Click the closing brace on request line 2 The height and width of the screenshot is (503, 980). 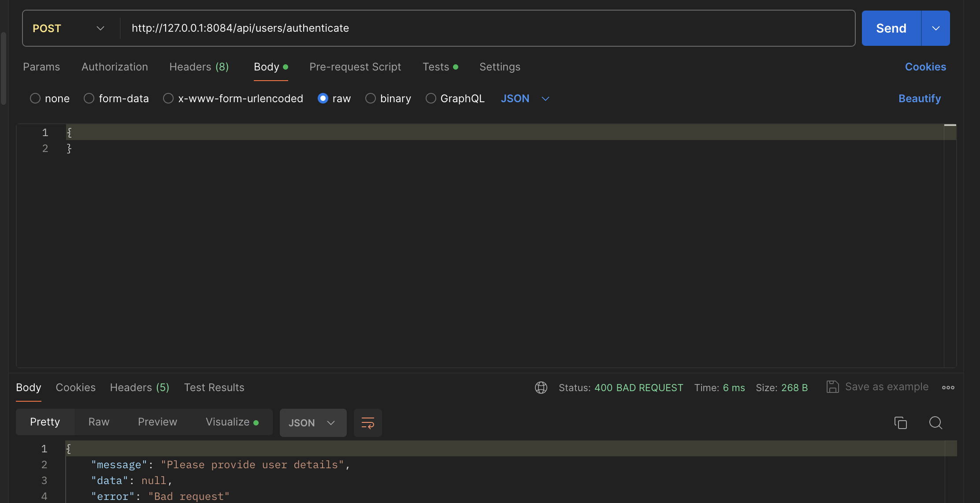click(x=69, y=148)
